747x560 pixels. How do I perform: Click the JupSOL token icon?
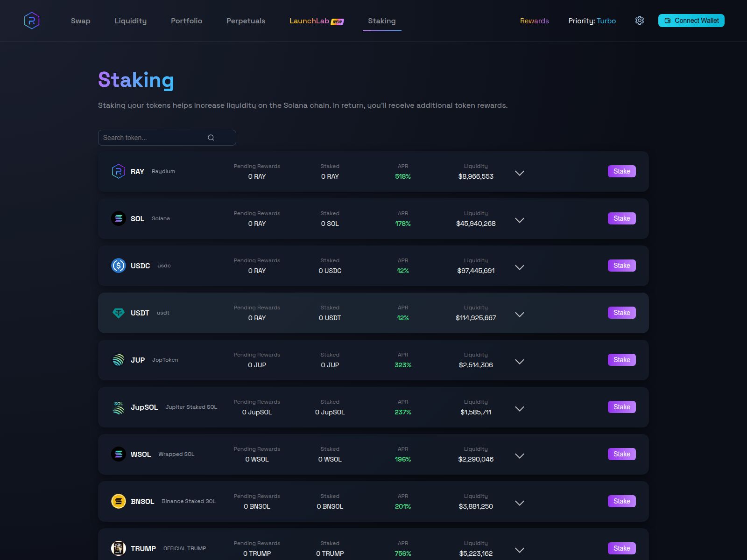tap(119, 407)
